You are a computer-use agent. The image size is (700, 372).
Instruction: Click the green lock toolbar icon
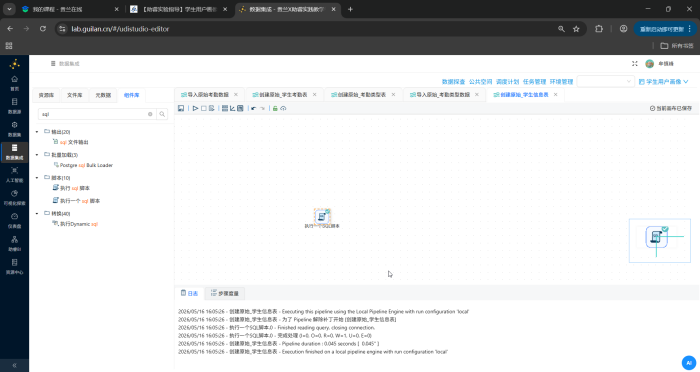[x=275, y=108]
